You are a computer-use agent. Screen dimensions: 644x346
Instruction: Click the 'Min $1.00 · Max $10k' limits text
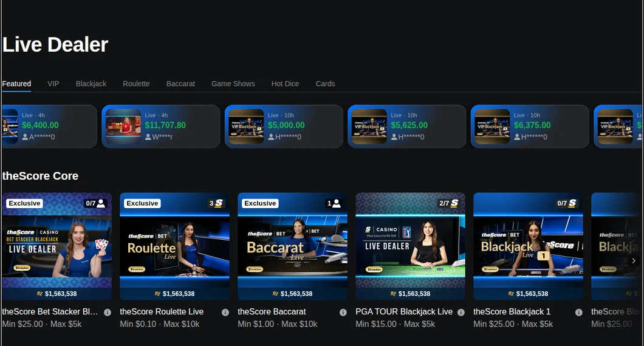coord(278,324)
